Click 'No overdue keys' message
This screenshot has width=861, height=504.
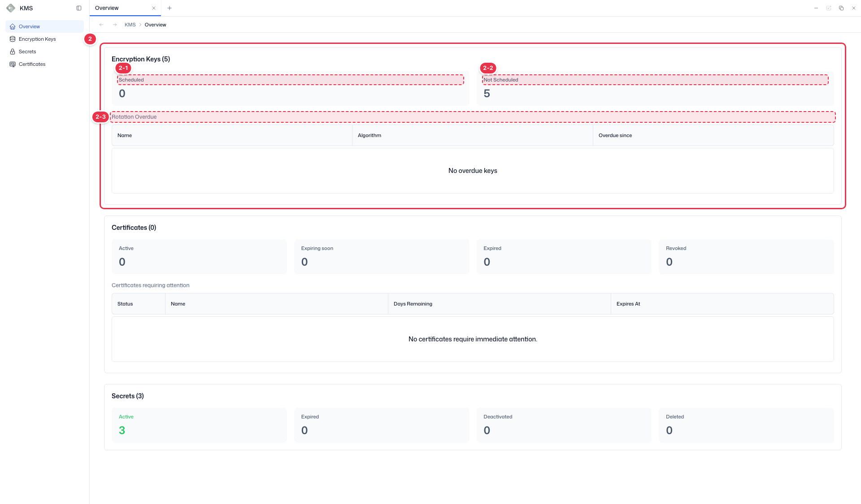pos(473,171)
